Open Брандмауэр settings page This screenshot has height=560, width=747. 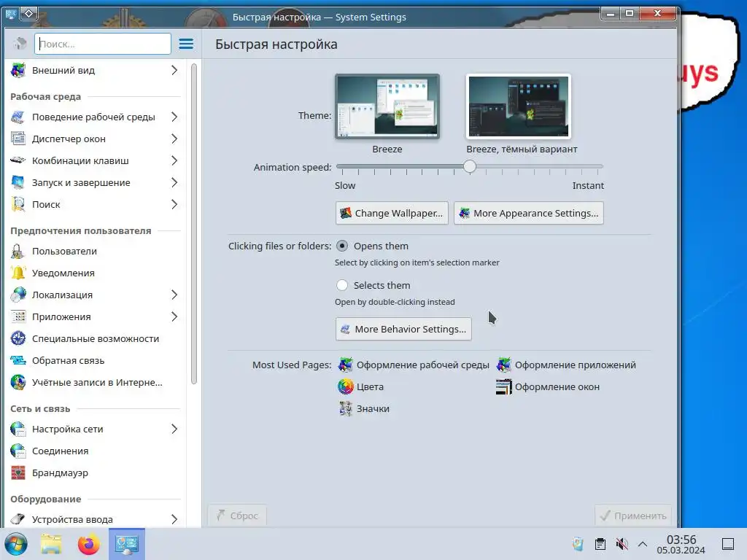pos(94,472)
